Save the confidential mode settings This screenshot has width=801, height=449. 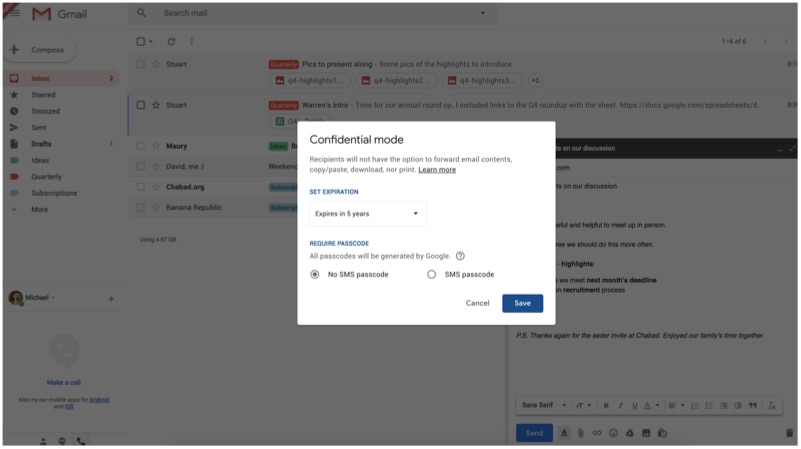(522, 303)
